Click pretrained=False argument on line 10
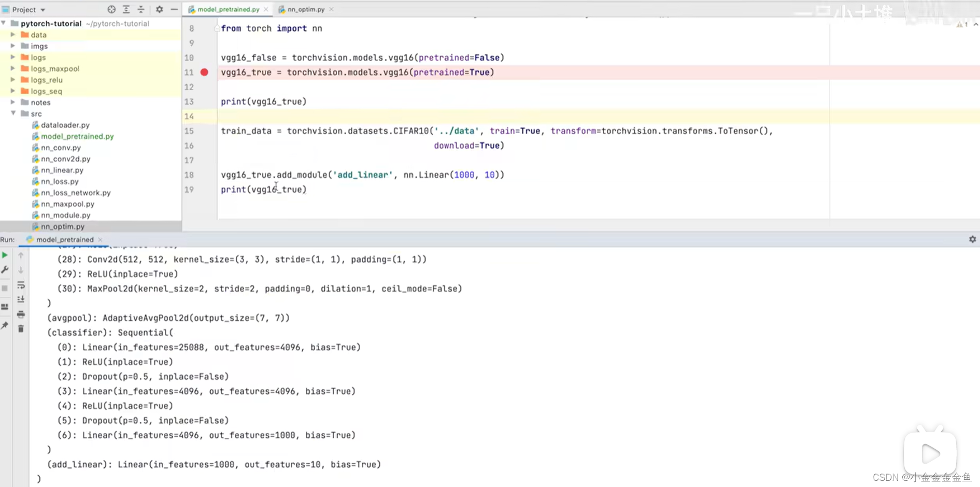This screenshot has width=980, height=487. pyautogui.click(x=459, y=58)
